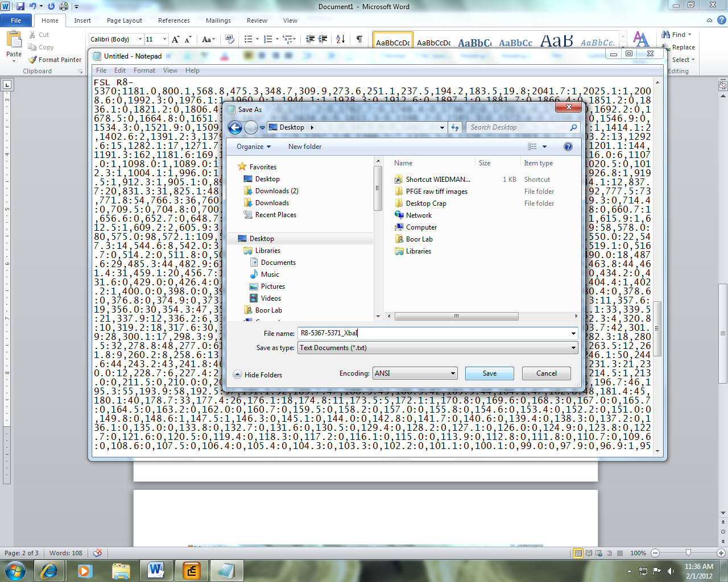
Task: Open the Save As help question-mark icon
Action: 568,147
